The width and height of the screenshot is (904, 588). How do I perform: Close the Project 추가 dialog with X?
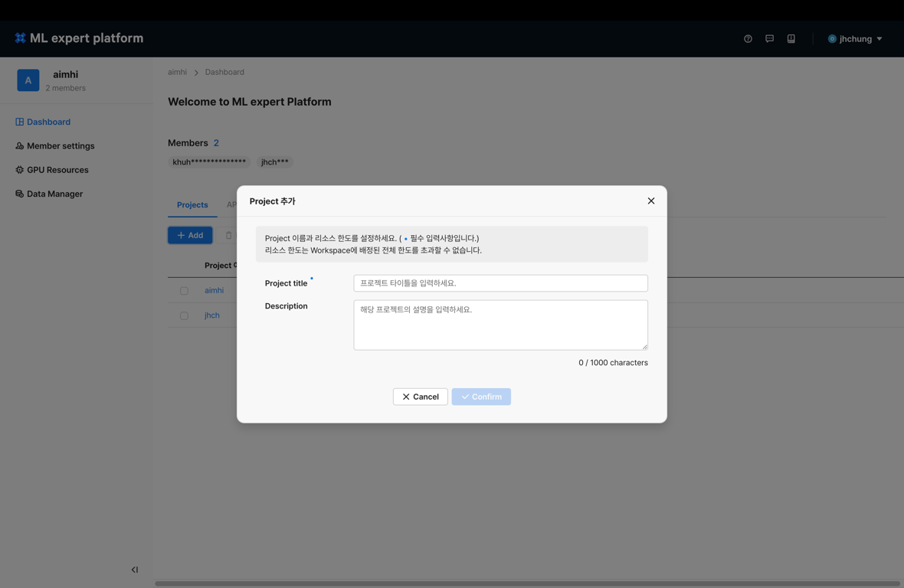point(651,201)
